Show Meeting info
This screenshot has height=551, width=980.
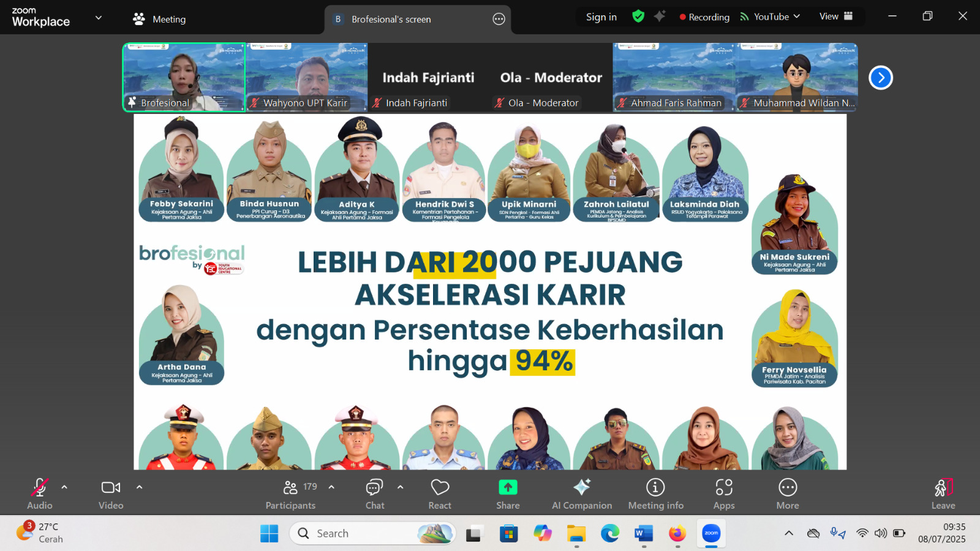coord(655,493)
